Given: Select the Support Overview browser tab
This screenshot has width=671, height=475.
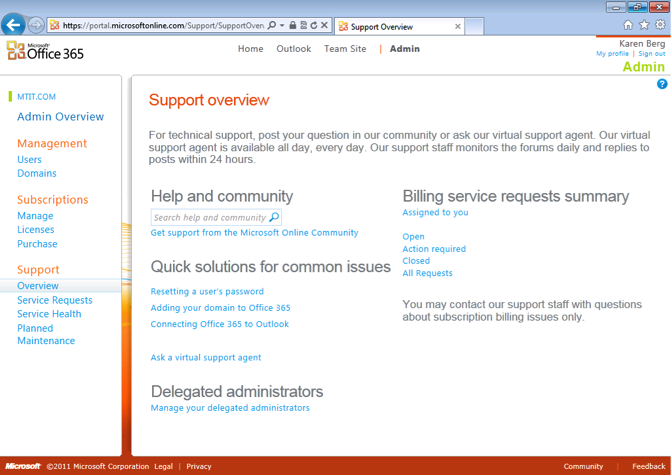Looking at the screenshot, I should click(399, 27).
